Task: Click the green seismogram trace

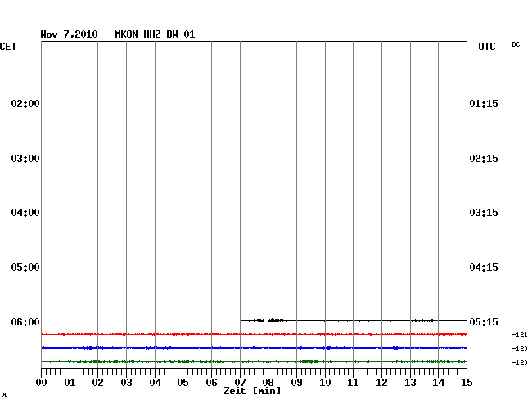Action: [x=254, y=361]
